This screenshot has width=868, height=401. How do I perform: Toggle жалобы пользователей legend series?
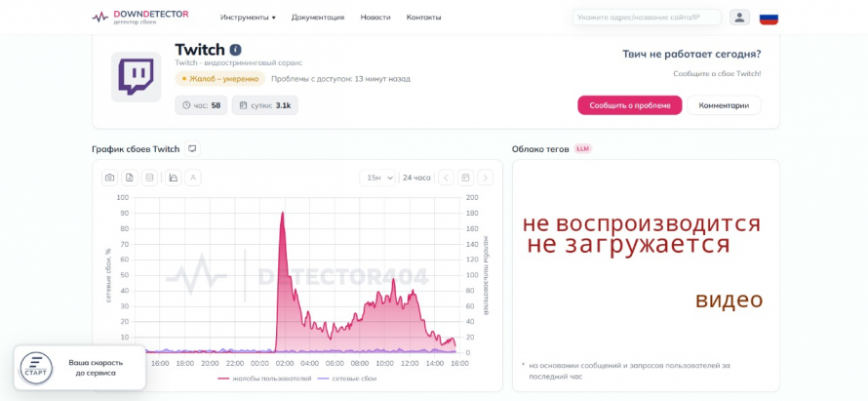pos(264,379)
